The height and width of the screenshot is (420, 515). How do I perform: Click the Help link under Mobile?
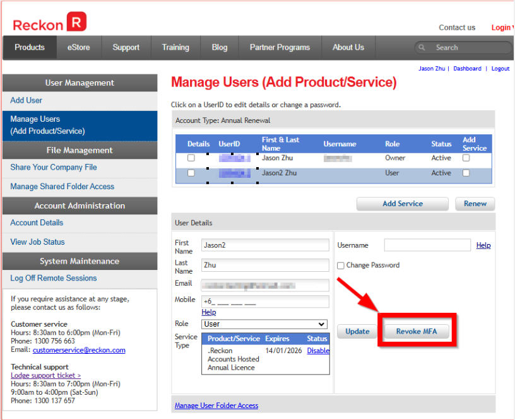(x=208, y=312)
